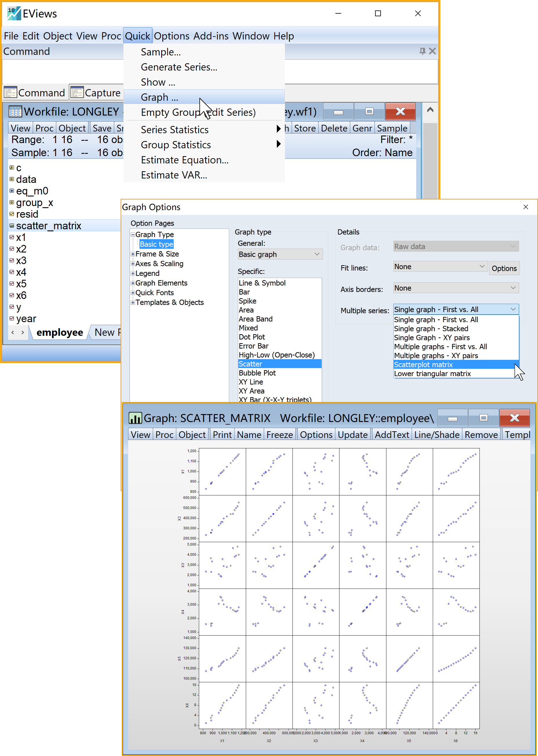
Task: Click the Command tab icon
Action: click(x=10, y=93)
